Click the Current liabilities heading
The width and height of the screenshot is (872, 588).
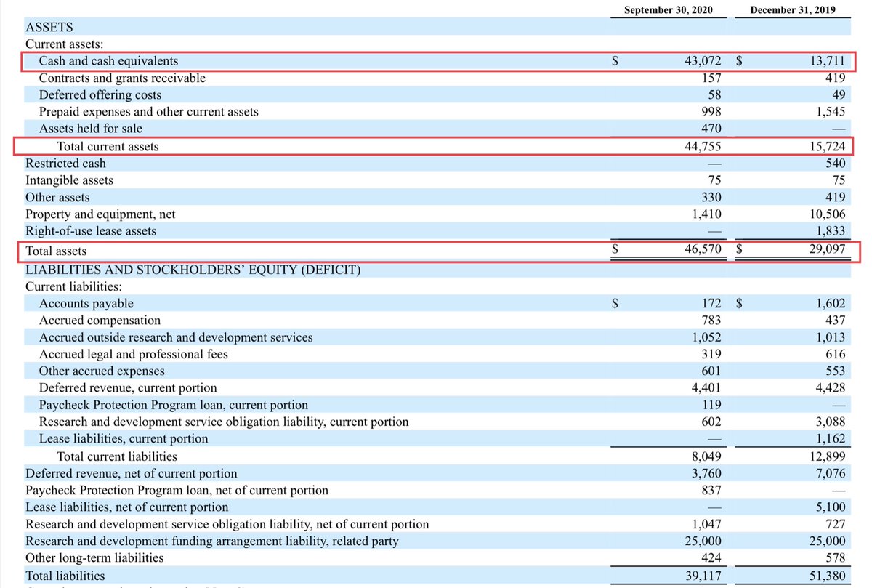(73, 287)
